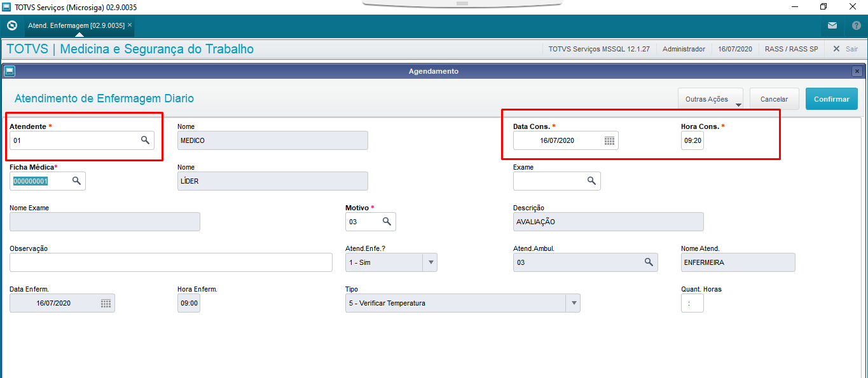The width and height of the screenshot is (868, 378).
Task: Click the Sair button
Action: (846, 49)
